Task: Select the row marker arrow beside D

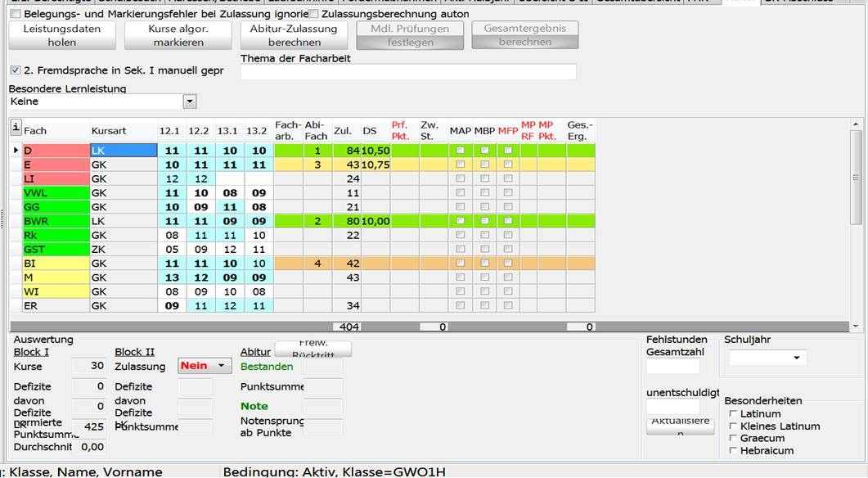Action: coord(16,151)
